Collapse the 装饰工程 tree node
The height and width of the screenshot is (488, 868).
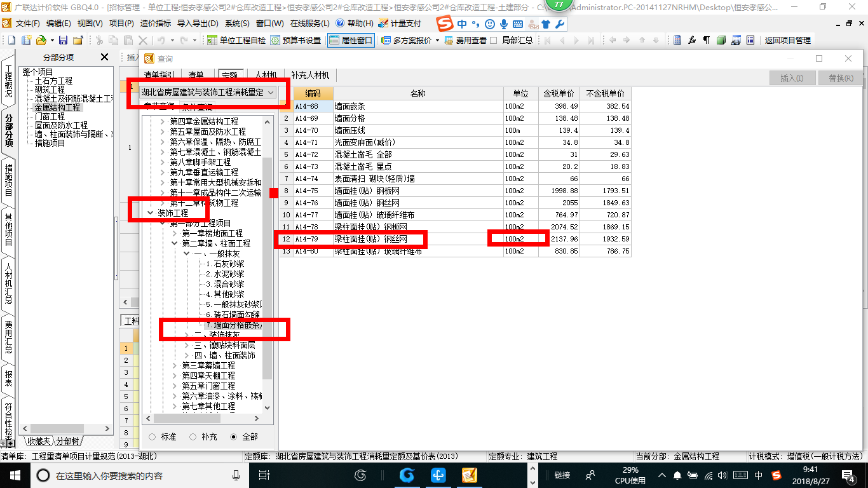coord(151,213)
